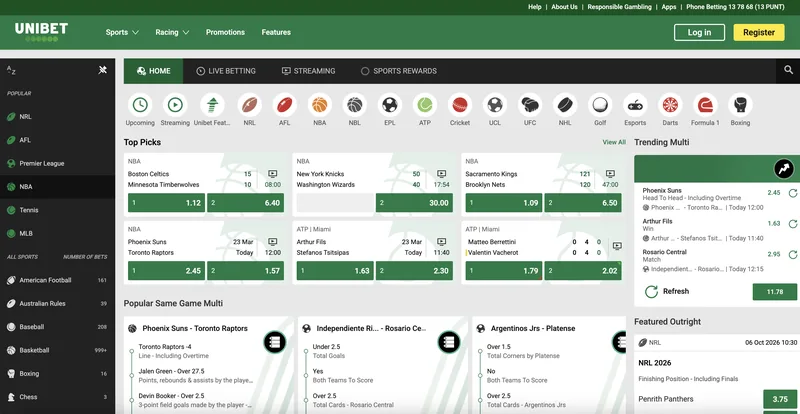Open search with the magnifier icon

click(x=788, y=70)
